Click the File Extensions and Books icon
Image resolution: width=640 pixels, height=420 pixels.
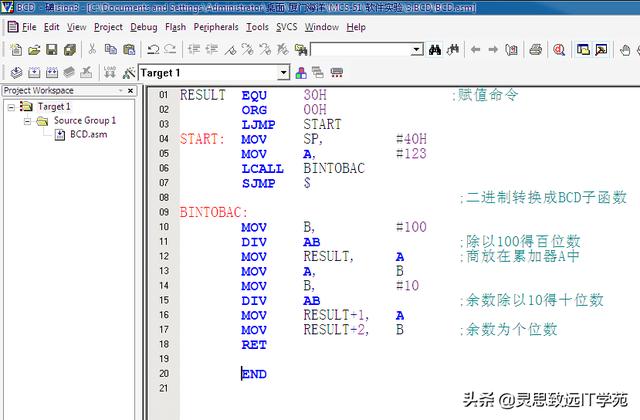click(x=301, y=73)
